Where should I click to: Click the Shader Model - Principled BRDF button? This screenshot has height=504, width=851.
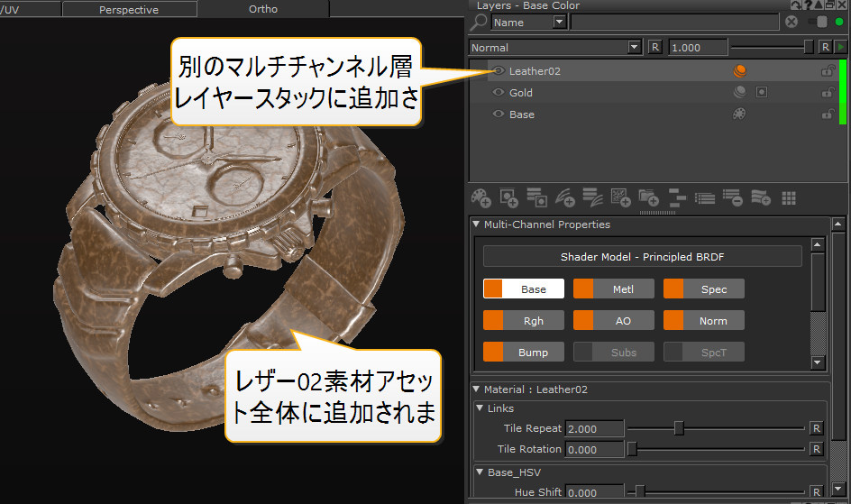(x=642, y=257)
